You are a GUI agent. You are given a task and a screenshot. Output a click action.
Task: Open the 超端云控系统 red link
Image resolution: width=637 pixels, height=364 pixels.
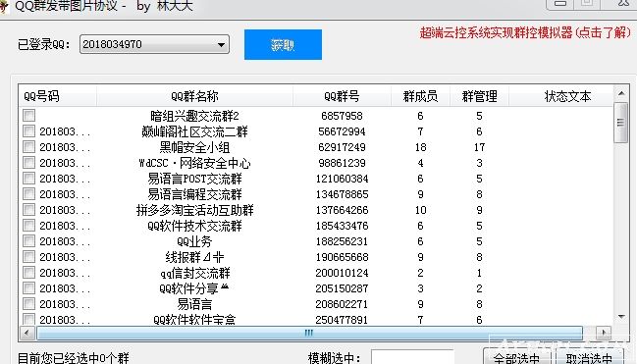tap(525, 32)
